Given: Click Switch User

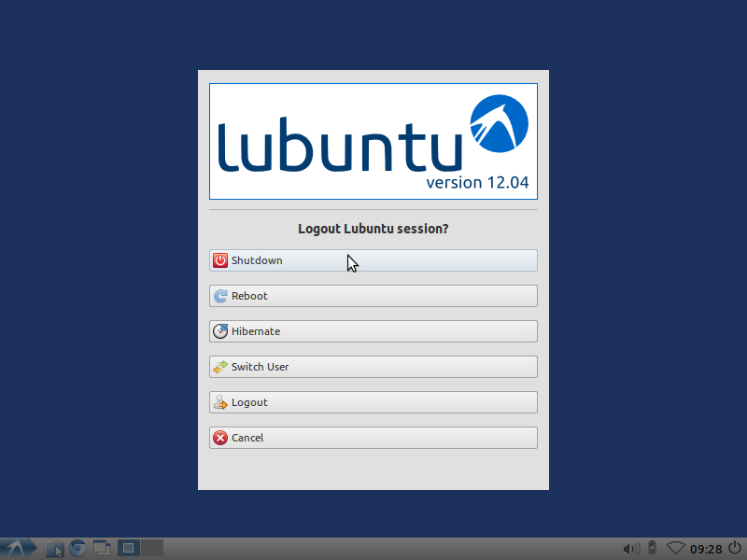Looking at the screenshot, I should (373, 367).
